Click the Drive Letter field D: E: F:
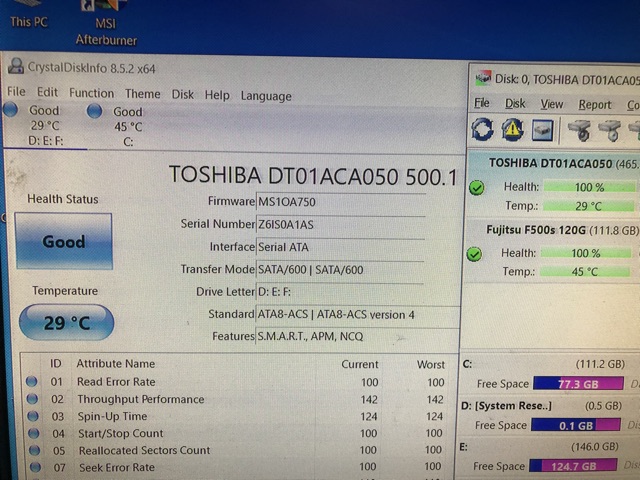The width and height of the screenshot is (640, 480). click(x=340, y=291)
